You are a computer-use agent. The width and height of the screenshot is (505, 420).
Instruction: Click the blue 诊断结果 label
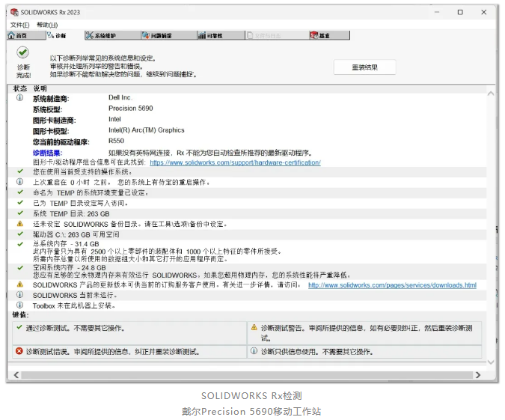(x=47, y=153)
